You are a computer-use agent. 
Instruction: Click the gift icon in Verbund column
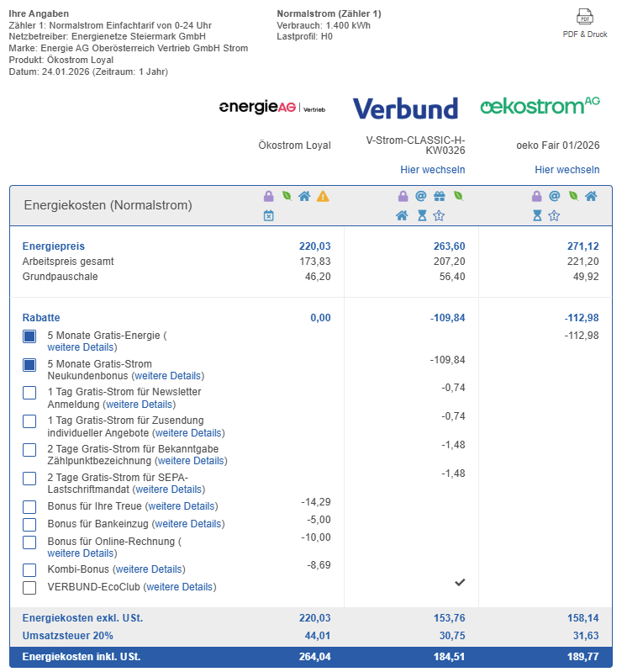[440, 197]
